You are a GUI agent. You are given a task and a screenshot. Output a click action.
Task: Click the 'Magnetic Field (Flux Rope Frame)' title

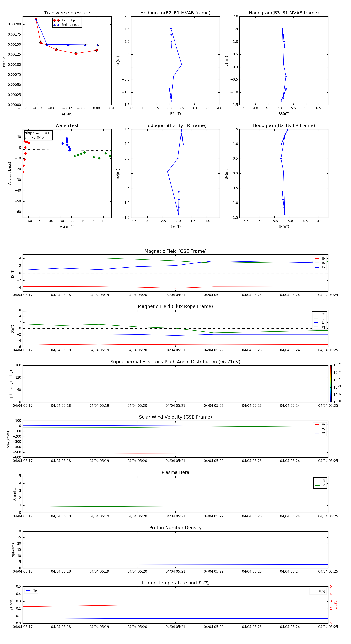pyautogui.click(x=175, y=307)
